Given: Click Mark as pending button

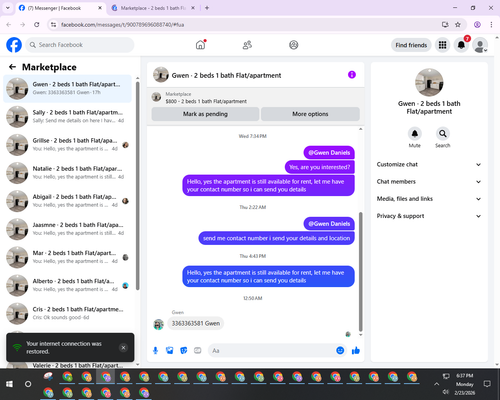Looking at the screenshot, I should click(x=205, y=114).
